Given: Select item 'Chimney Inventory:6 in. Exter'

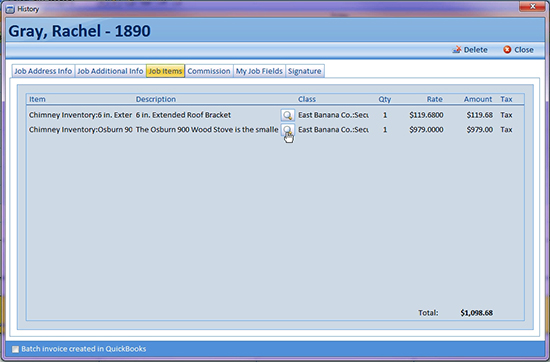Looking at the screenshot, I should tap(80, 115).
